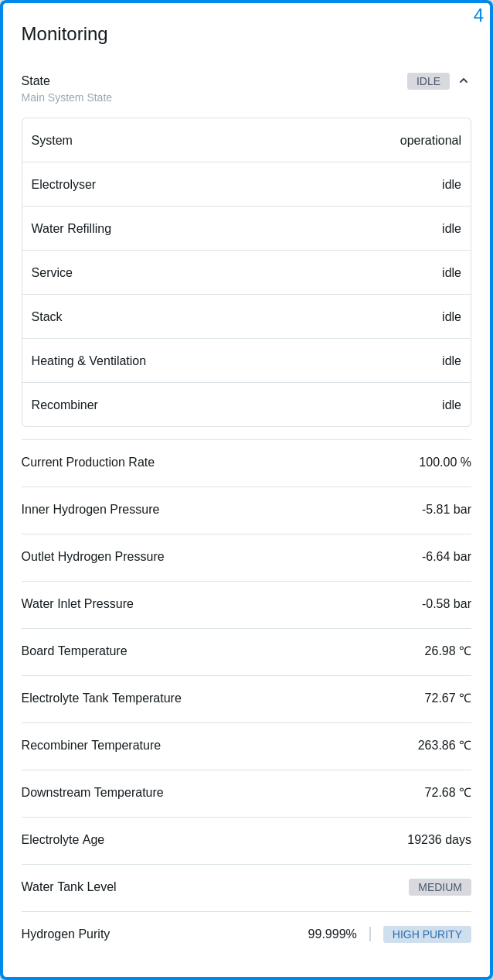Click the Electrolyser status row

246,184
